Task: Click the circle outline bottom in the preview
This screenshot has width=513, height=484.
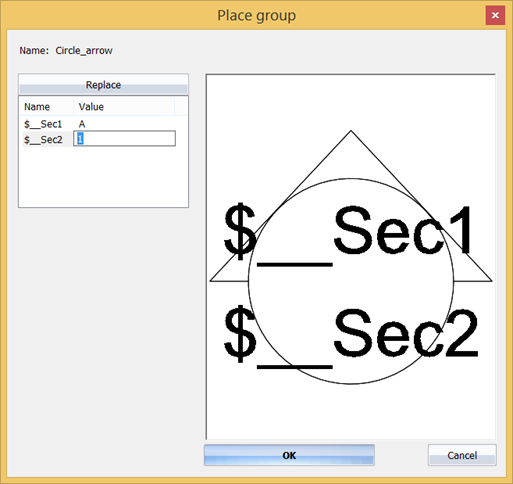Action: pos(351,384)
